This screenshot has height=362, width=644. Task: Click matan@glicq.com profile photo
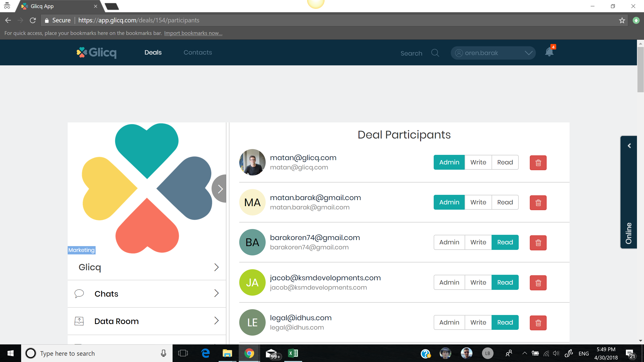(x=252, y=162)
